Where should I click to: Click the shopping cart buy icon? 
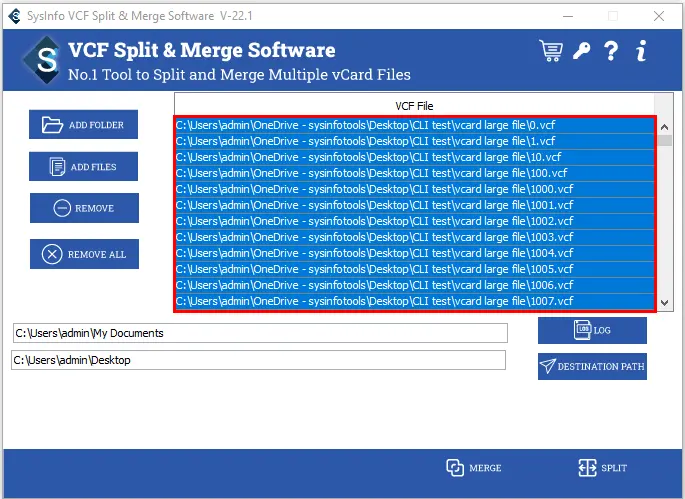(x=550, y=50)
